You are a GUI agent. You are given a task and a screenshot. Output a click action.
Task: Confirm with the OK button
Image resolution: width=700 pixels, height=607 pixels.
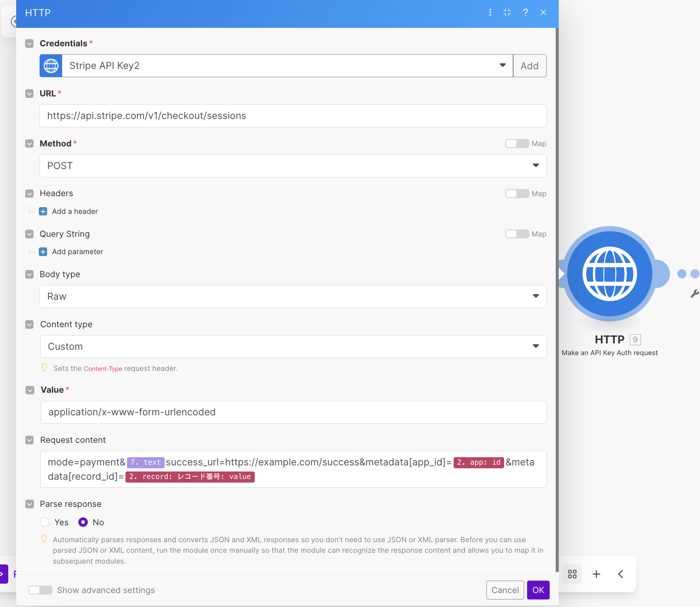538,590
